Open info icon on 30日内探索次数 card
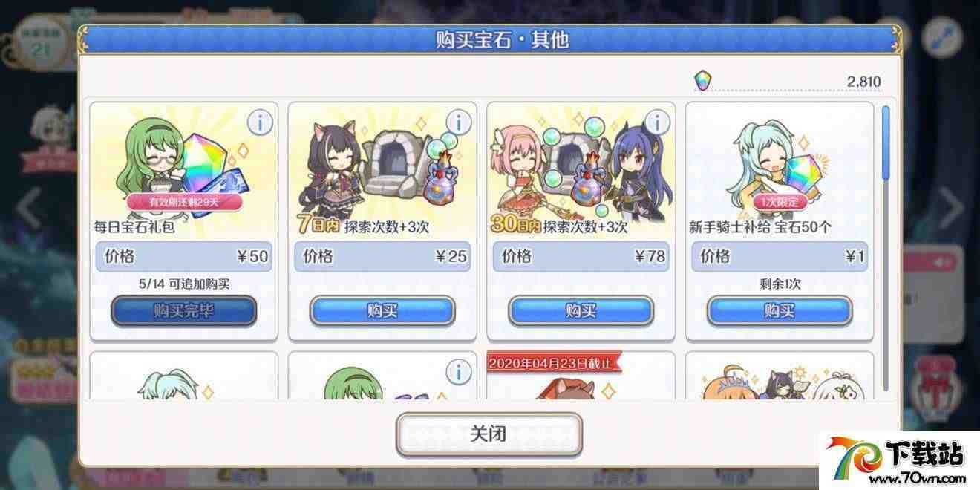This screenshot has height=490, width=980. [656, 122]
